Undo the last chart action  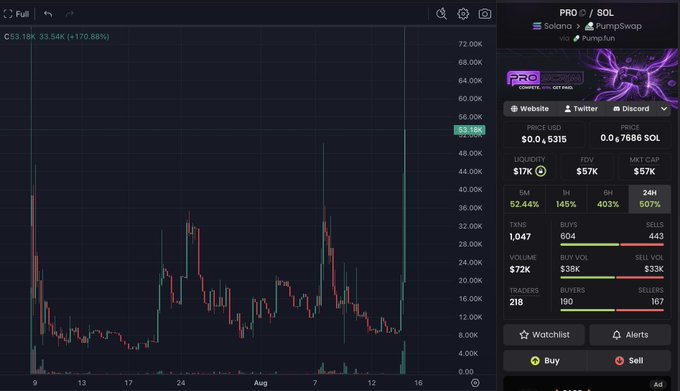tap(48, 14)
